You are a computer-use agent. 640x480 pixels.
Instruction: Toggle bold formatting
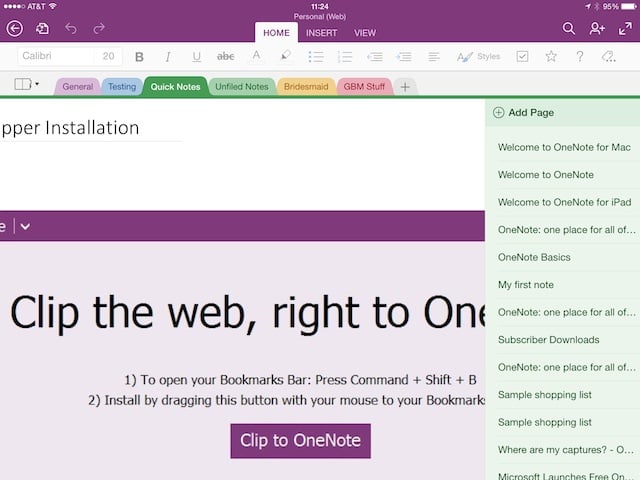(139, 57)
